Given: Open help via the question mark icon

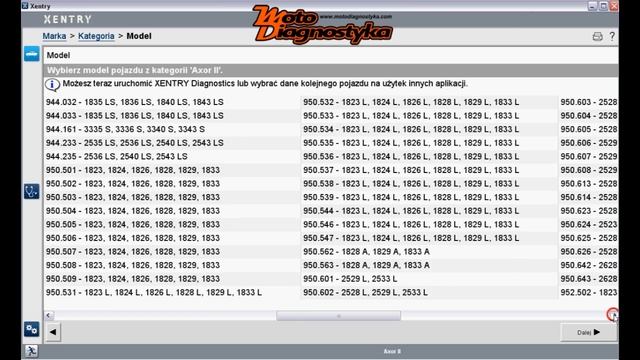Looking at the screenshot, I should (612, 36).
